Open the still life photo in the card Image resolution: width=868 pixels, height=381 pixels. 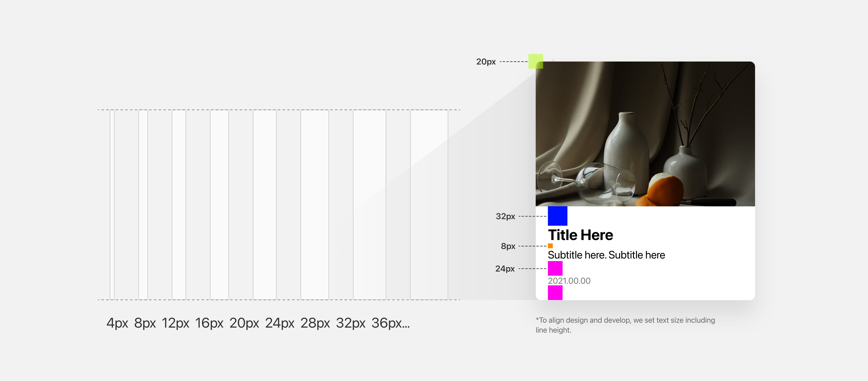[645, 134]
